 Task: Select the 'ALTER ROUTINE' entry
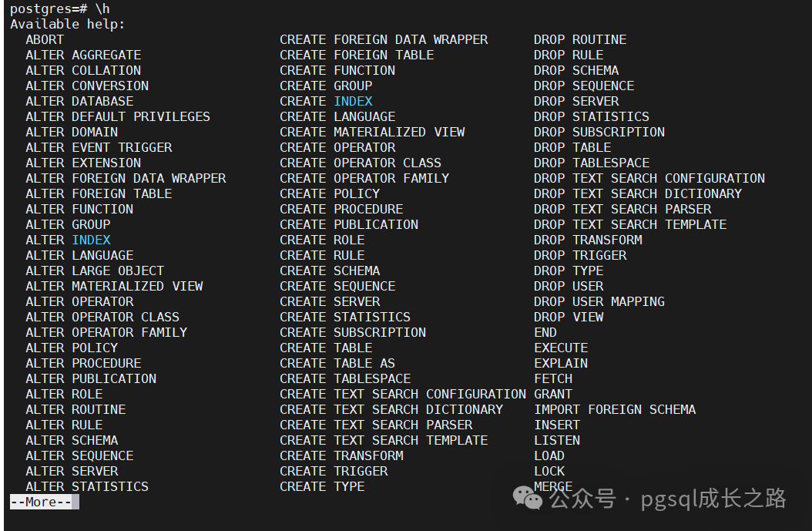click(75, 409)
